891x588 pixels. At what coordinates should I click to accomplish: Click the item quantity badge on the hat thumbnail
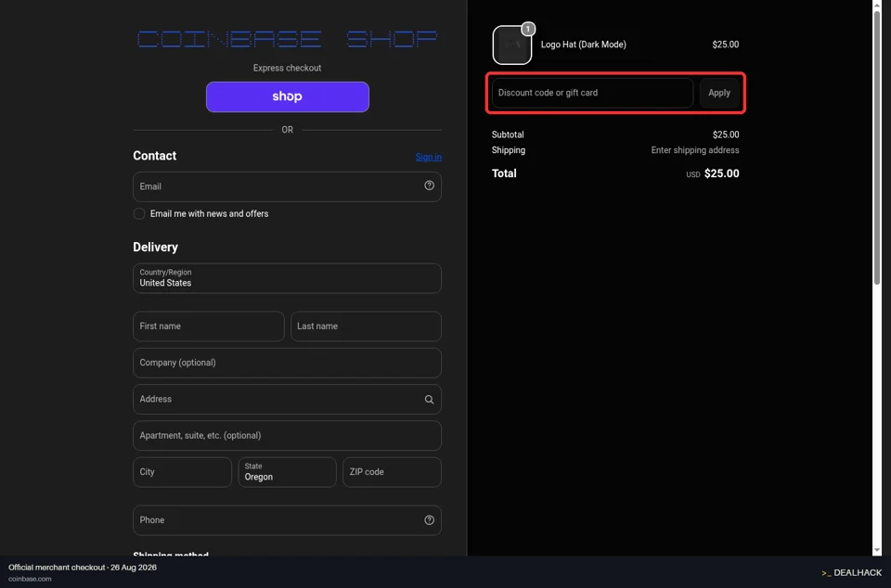click(x=528, y=29)
